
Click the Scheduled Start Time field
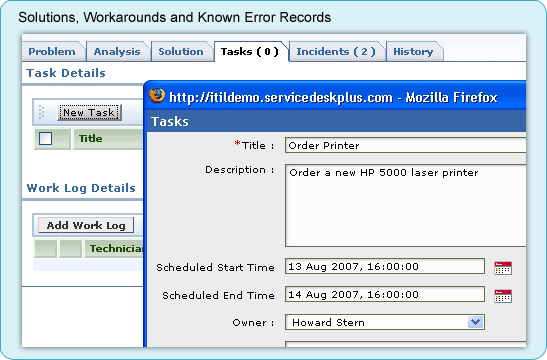(x=385, y=267)
